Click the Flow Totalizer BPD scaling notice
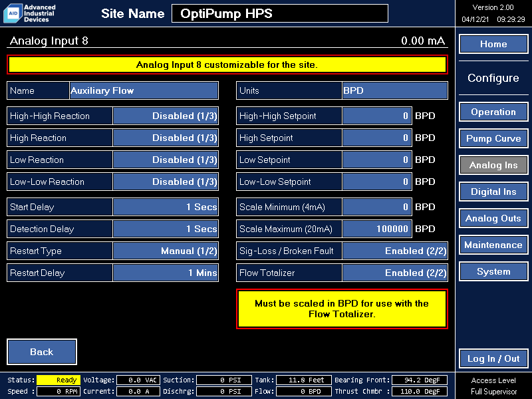 point(342,309)
